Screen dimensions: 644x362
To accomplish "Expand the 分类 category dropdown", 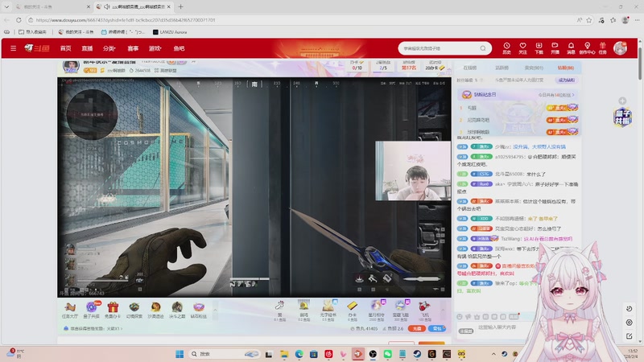I will tap(109, 48).
